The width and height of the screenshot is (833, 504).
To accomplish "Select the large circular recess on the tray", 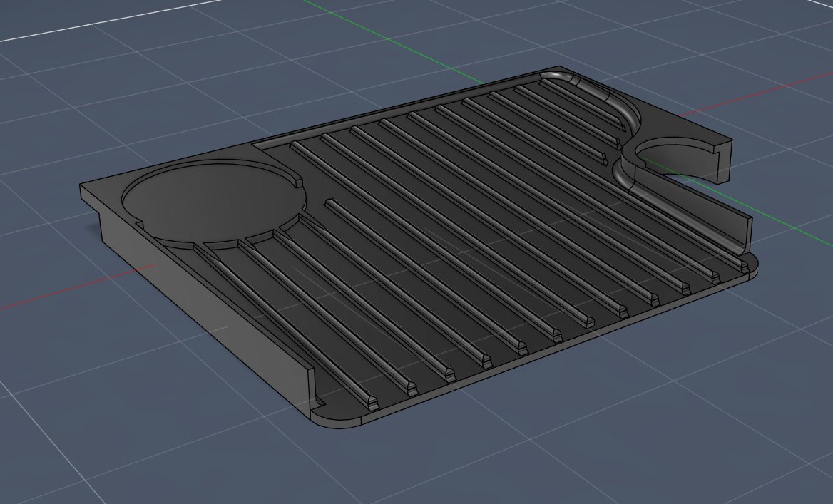I will [x=213, y=202].
